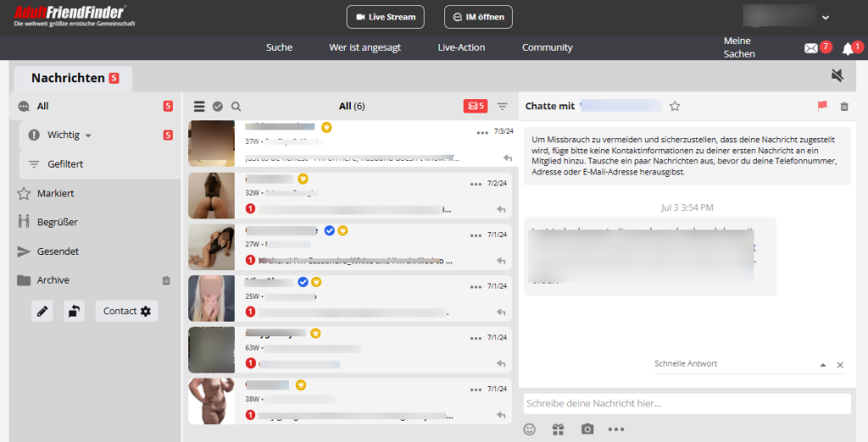This screenshot has width=868, height=442.
Task: Click the pencil compose icon
Action: 42,312
